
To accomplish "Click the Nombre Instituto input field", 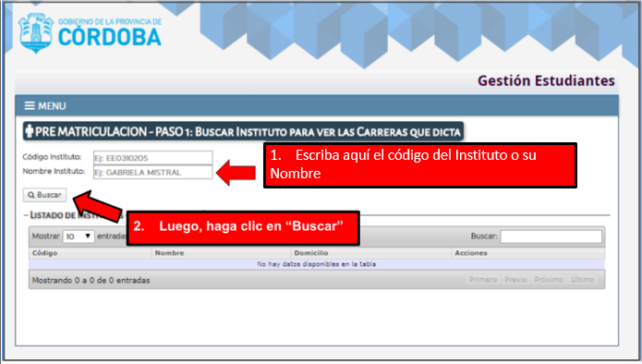I will [153, 173].
